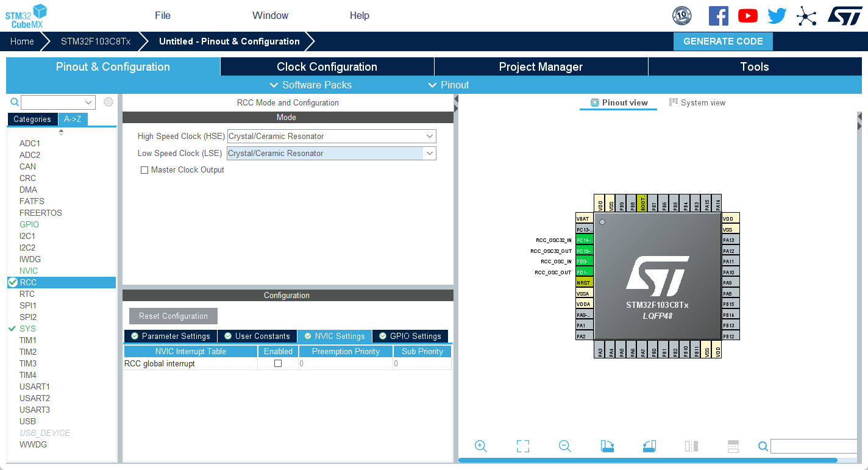This screenshot has height=470, width=868.
Task: Fit chip view to window
Action: [x=523, y=446]
